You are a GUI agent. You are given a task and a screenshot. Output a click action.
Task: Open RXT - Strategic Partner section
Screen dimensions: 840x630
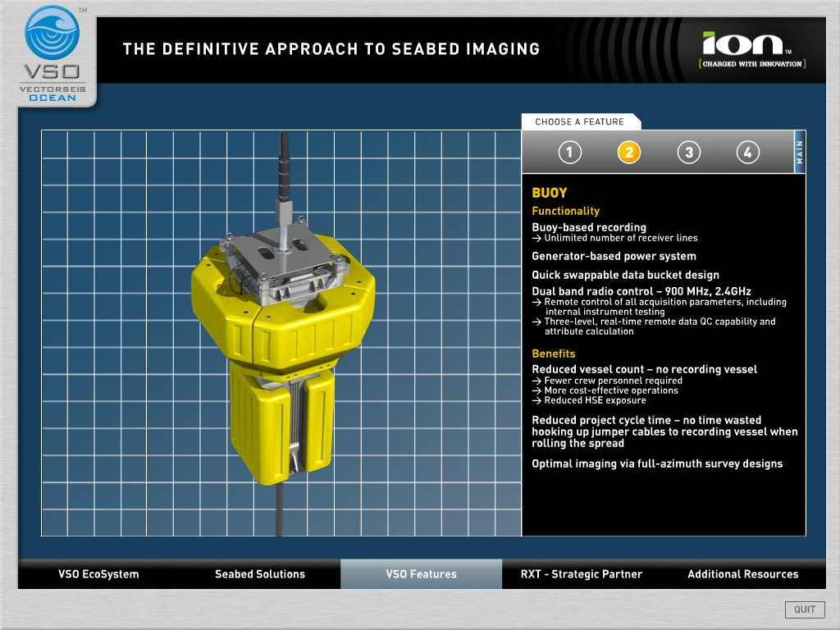coord(582,574)
